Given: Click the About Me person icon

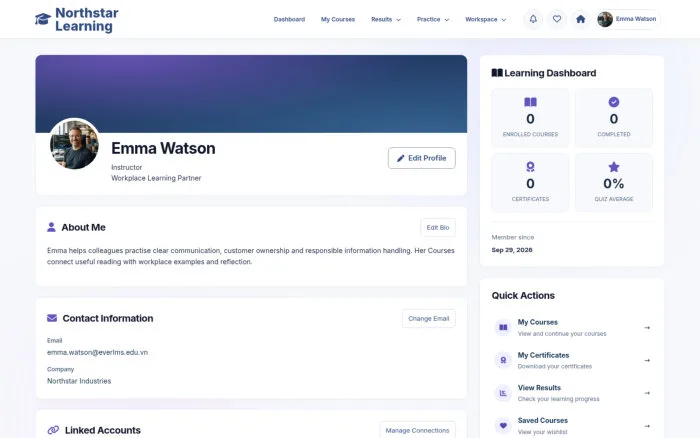Looking at the screenshot, I should 51,227.
